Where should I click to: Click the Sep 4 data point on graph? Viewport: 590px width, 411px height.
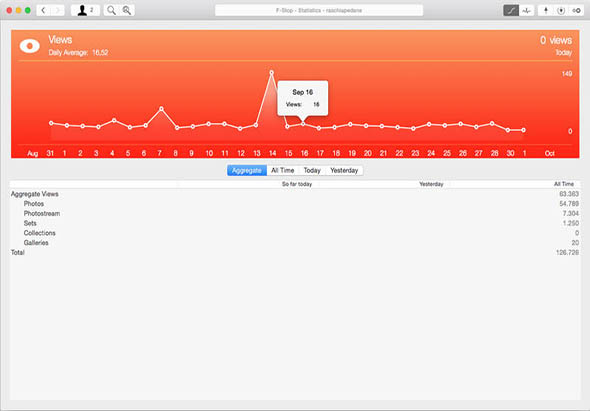point(114,120)
